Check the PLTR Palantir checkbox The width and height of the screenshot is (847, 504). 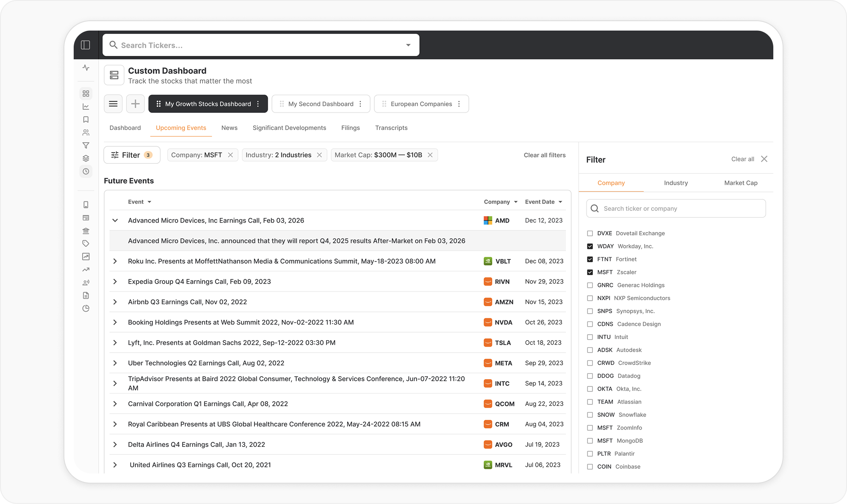coord(590,454)
